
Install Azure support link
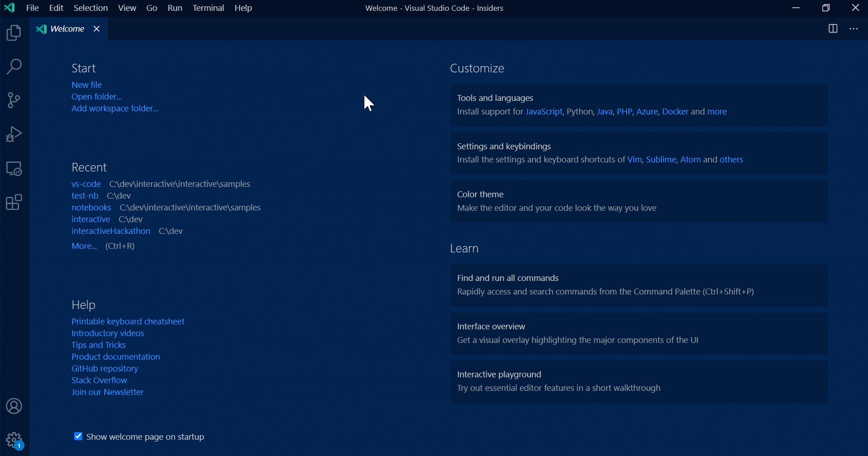coord(647,112)
